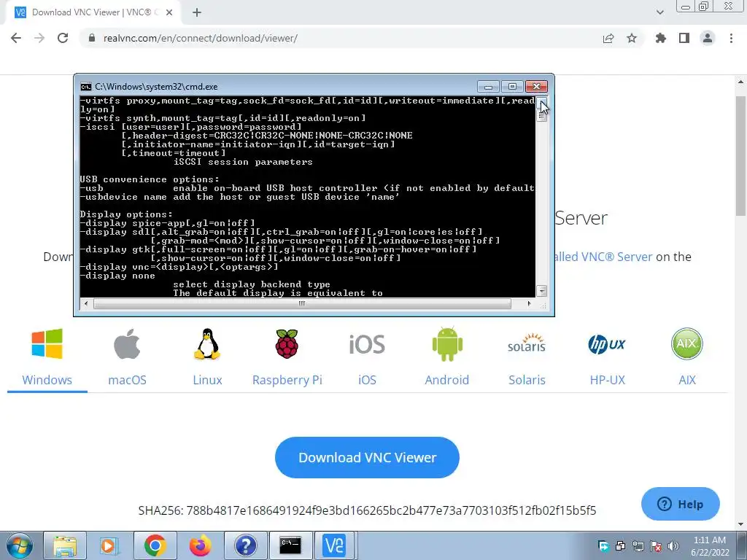Select the Raspberry Pi icon
Image resolution: width=747 pixels, height=560 pixels.
point(287,344)
